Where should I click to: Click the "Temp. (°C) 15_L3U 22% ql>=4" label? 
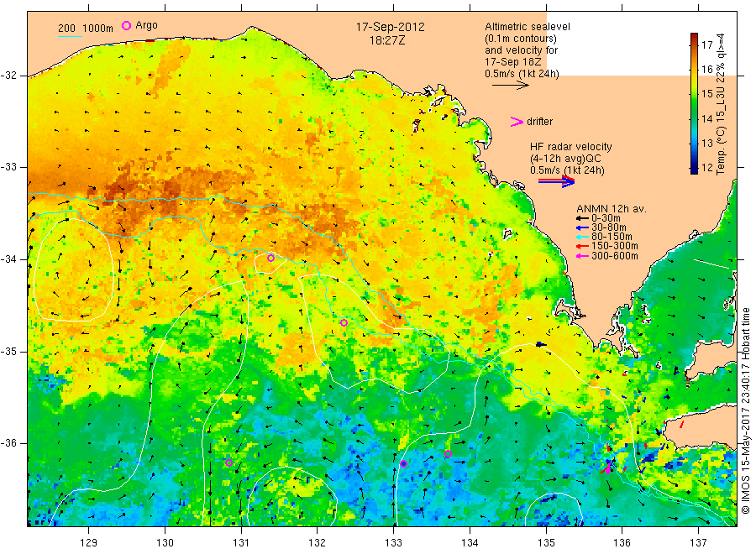pyautogui.click(x=721, y=103)
